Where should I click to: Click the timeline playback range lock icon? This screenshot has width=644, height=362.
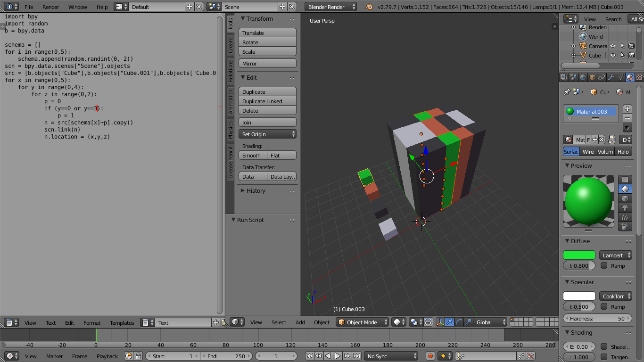coord(138,356)
